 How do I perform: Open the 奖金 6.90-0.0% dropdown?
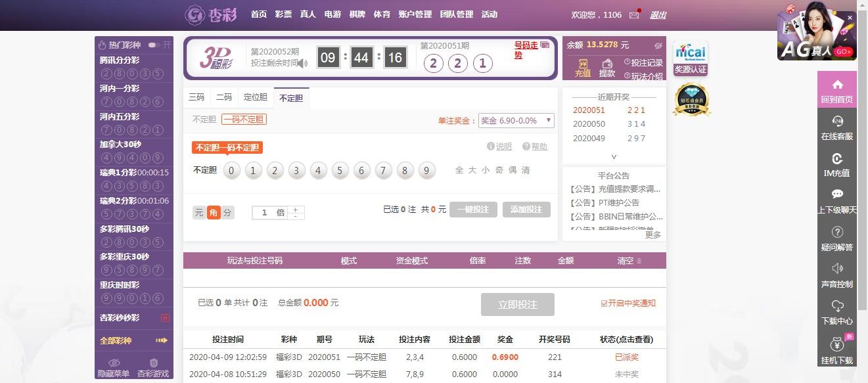[x=516, y=120]
